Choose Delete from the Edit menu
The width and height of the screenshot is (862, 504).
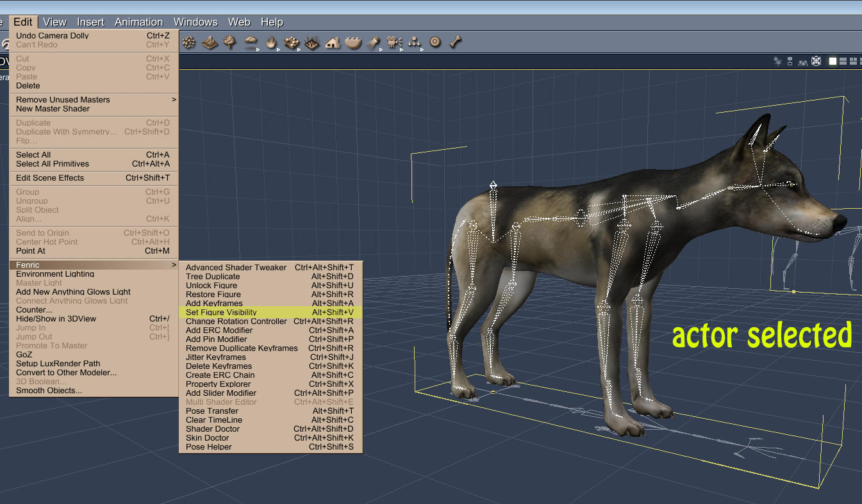click(94, 86)
